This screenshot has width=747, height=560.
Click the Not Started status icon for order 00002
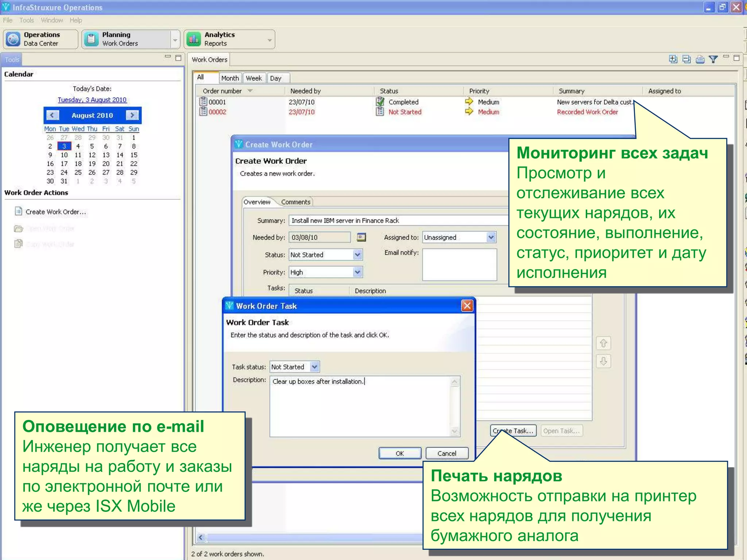pyautogui.click(x=380, y=112)
